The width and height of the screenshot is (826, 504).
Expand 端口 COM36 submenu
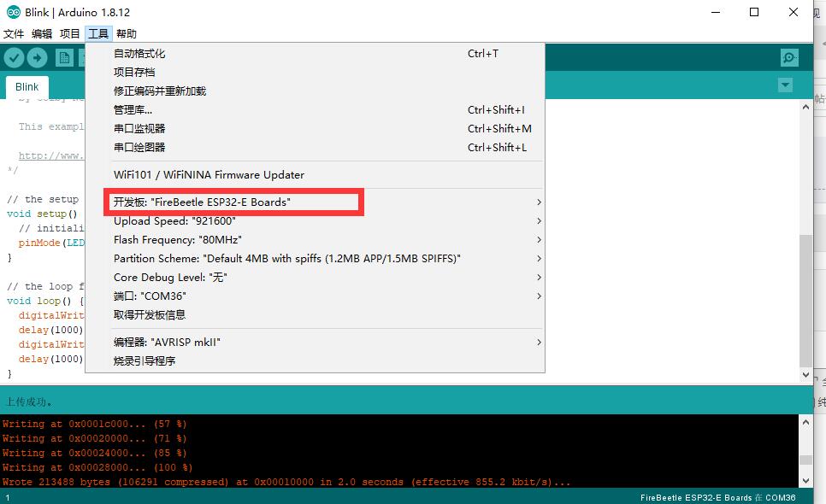coord(315,296)
